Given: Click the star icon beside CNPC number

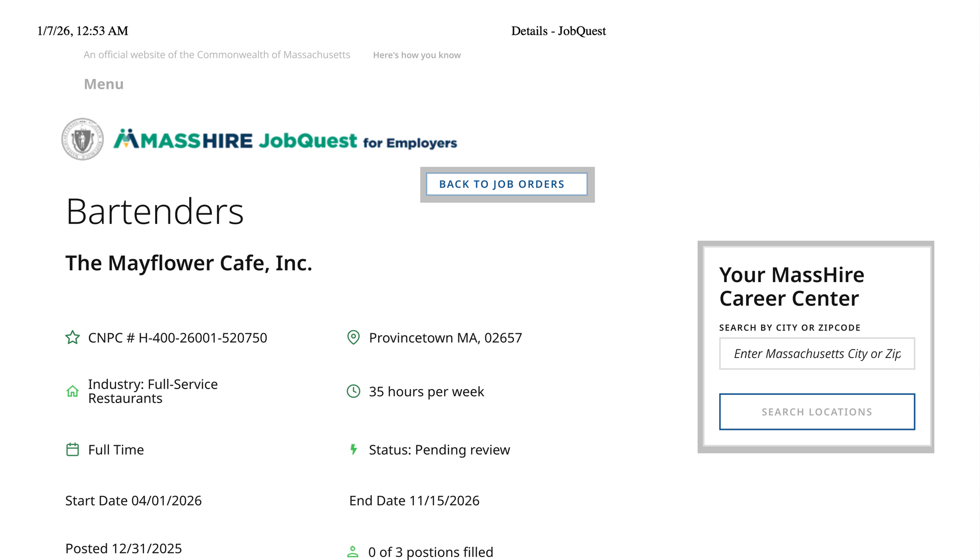Looking at the screenshot, I should click(x=72, y=338).
